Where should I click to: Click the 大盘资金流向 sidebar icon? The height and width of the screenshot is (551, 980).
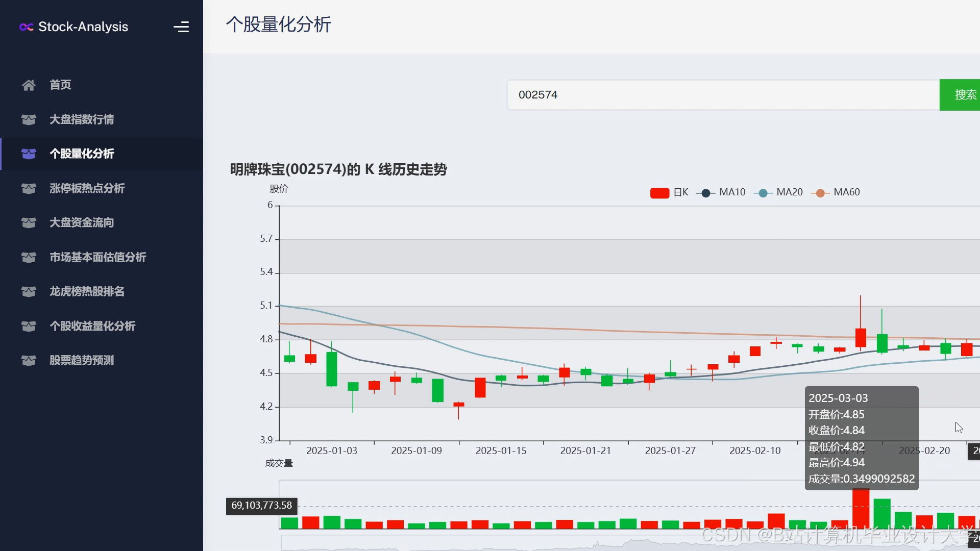point(29,223)
